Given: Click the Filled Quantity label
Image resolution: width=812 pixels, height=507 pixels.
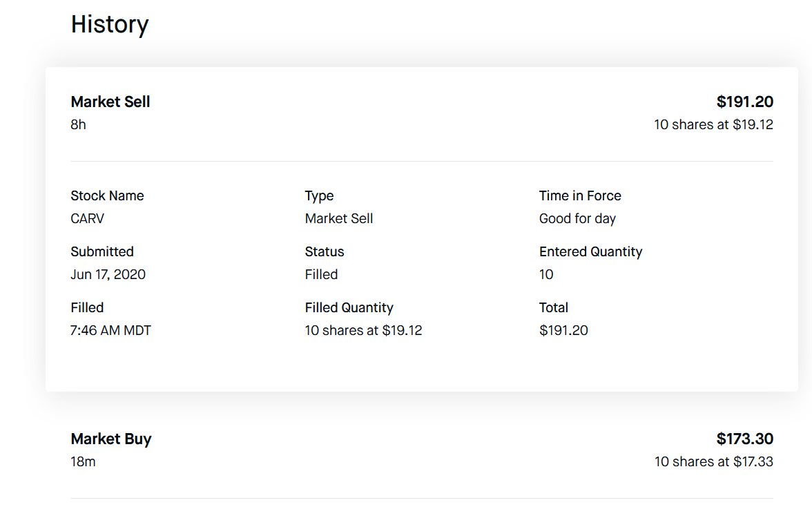Looking at the screenshot, I should 349,308.
